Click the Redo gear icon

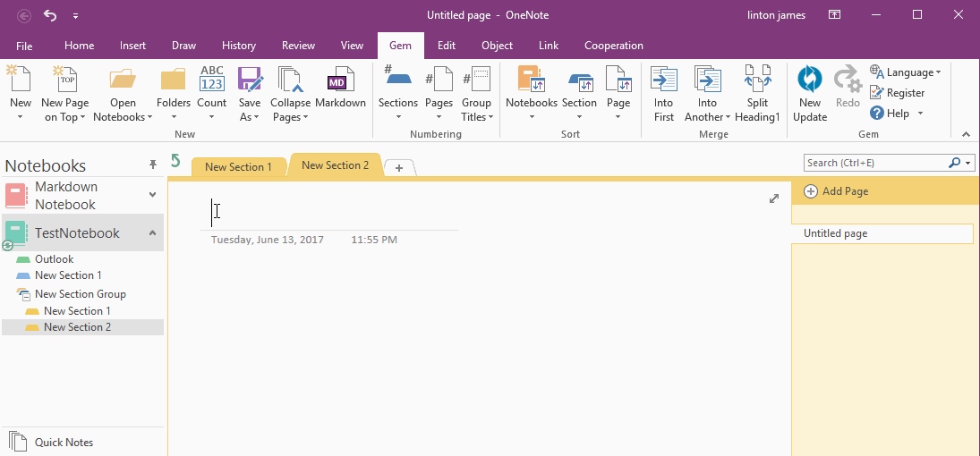[x=848, y=80]
